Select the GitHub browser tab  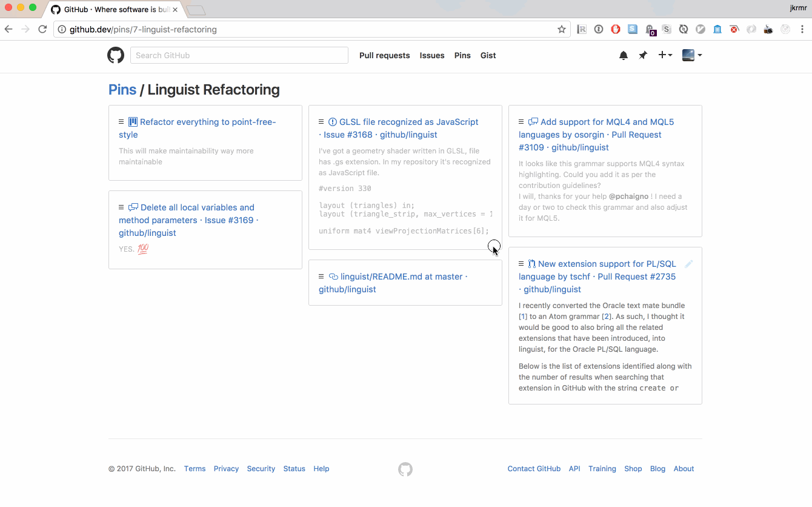113,10
